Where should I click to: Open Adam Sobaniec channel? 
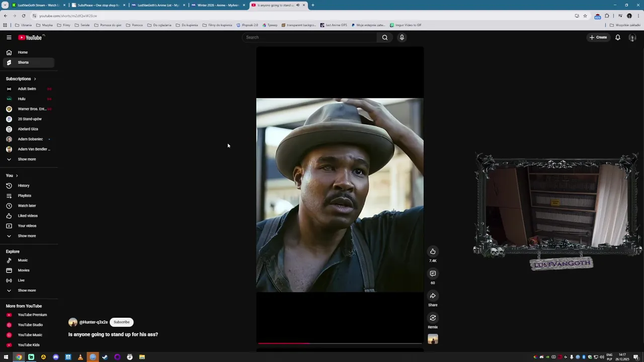[x=29, y=139]
